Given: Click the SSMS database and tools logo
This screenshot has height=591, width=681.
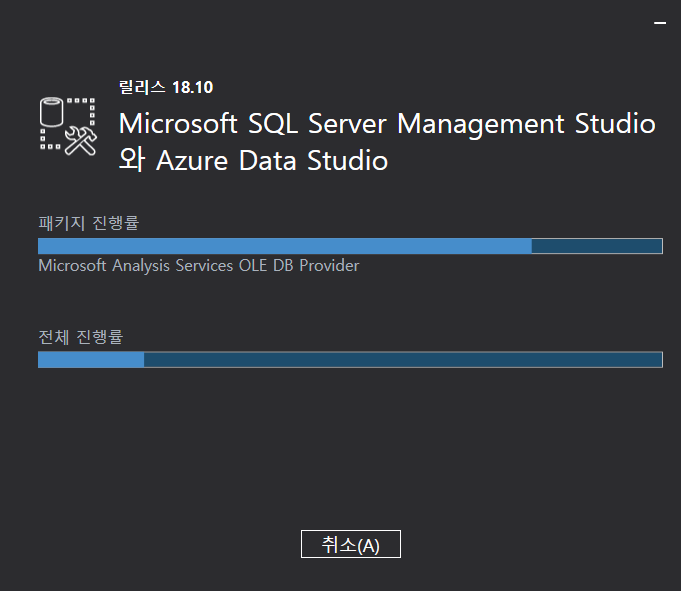Looking at the screenshot, I should 68,126.
